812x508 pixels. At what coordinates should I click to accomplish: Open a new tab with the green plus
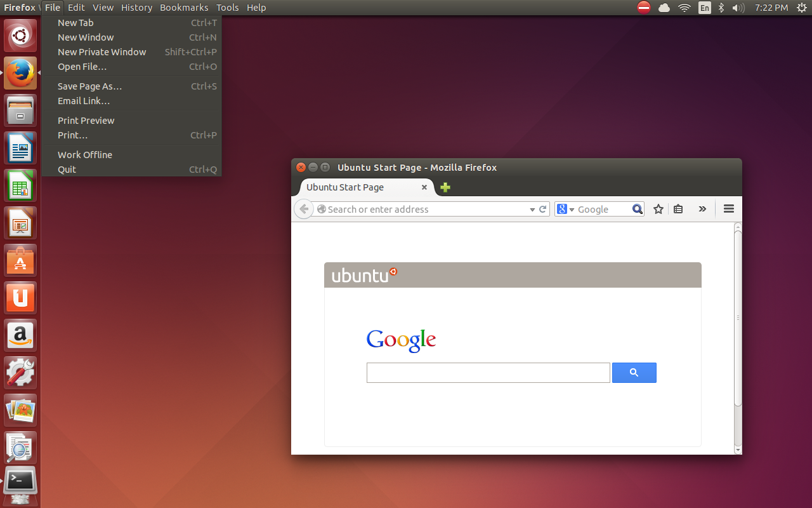445,187
